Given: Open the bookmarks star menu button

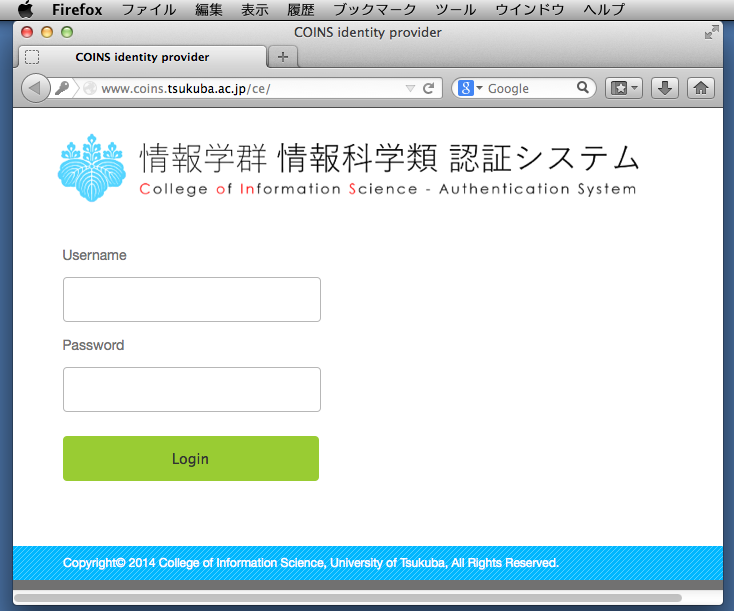Looking at the screenshot, I should tap(624, 88).
